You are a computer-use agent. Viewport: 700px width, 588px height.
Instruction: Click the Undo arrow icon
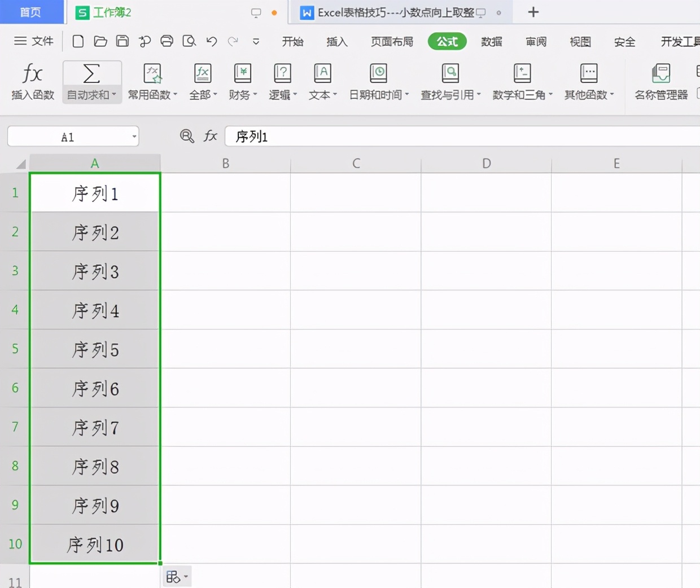pyautogui.click(x=212, y=41)
